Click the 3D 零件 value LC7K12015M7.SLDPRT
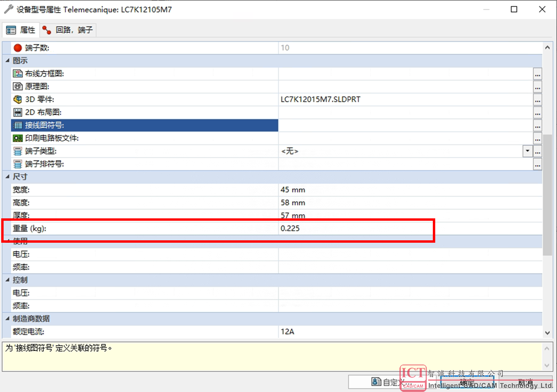This screenshot has width=557, height=392. coord(320,99)
